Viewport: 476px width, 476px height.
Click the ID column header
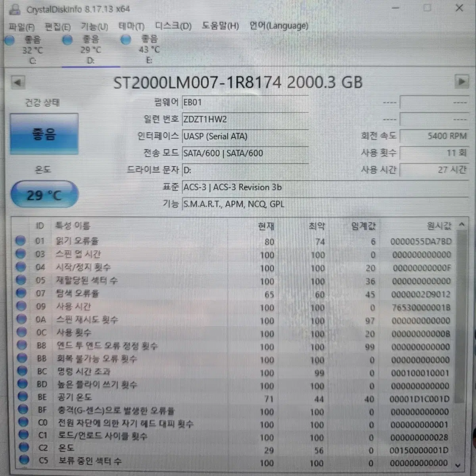pos(40,226)
